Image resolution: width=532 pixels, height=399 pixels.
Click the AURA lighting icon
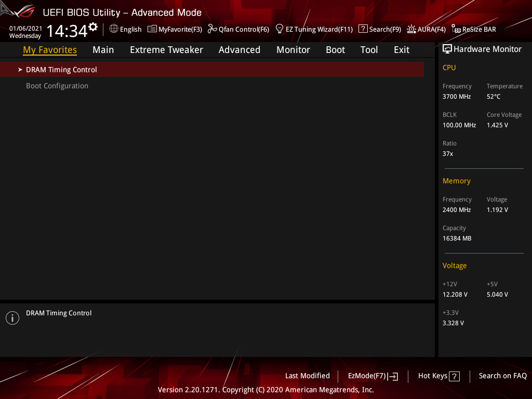click(x=411, y=29)
